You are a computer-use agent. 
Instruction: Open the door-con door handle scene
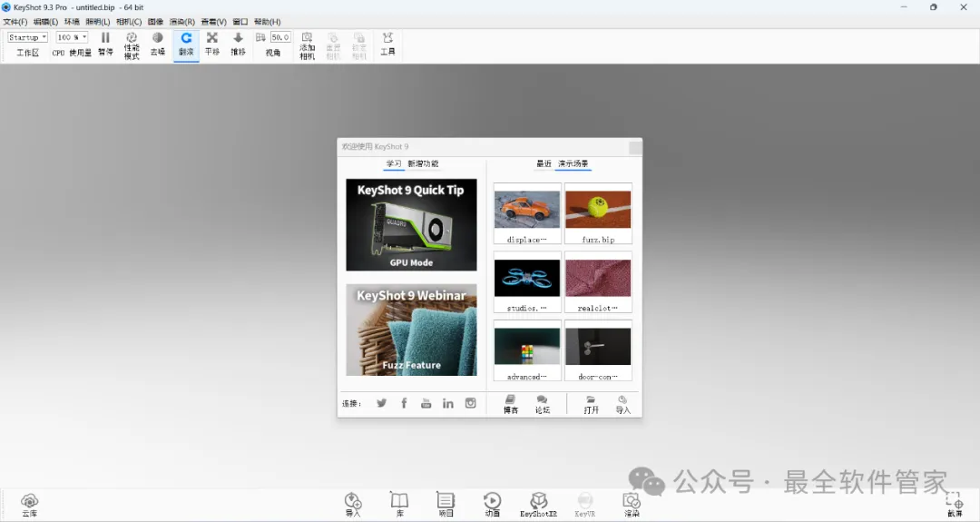click(598, 350)
